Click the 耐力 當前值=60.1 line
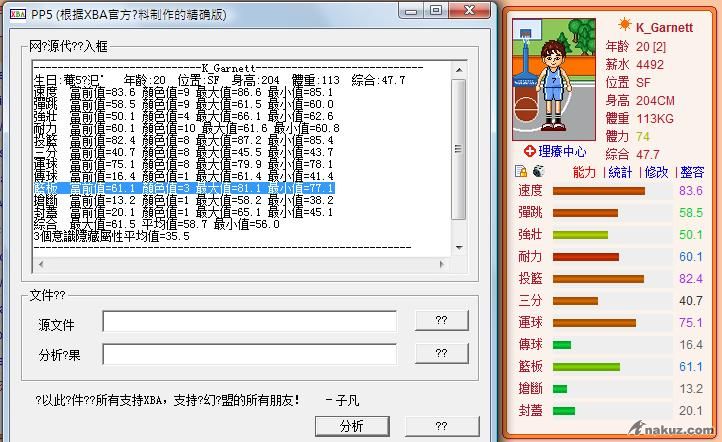 (186, 128)
